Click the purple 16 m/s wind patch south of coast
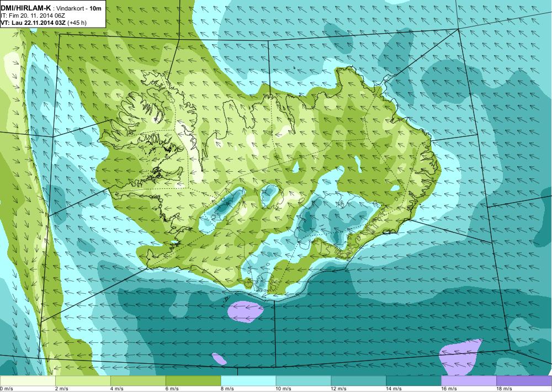This screenshot has height=392, width=552. coord(246,311)
